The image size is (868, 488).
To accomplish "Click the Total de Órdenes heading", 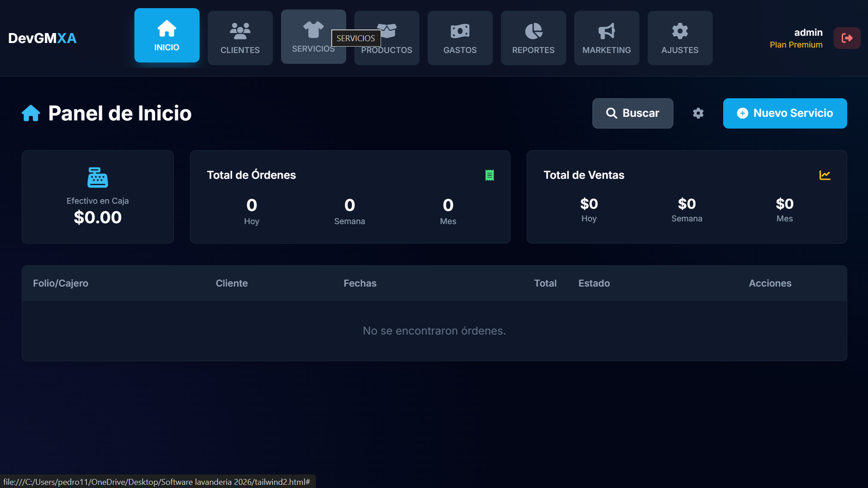I will [251, 175].
